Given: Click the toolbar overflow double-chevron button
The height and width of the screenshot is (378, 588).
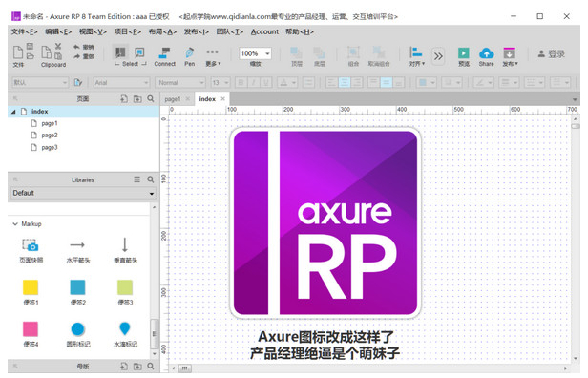Looking at the screenshot, I should click(x=438, y=56).
